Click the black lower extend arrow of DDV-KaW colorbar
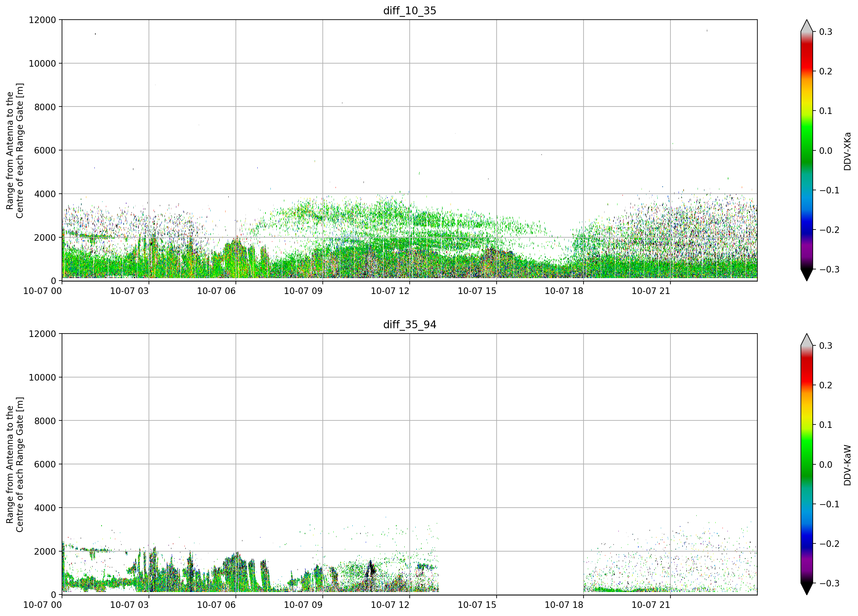858x616 pixels. click(807, 589)
